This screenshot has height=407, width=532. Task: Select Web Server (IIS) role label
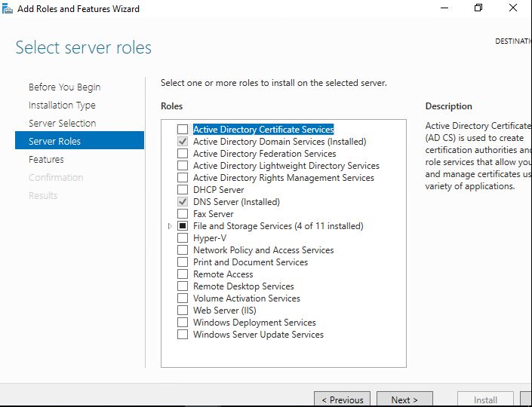225,310
